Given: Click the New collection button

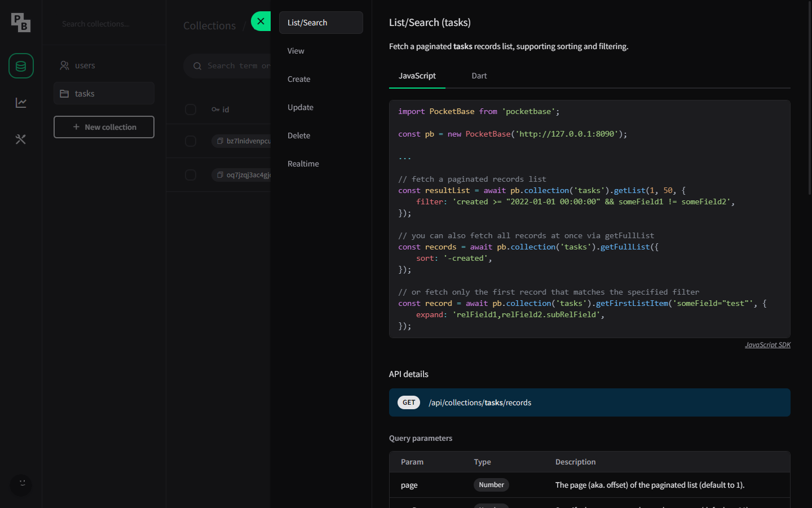Looking at the screenshot, I should click(104, 127).
